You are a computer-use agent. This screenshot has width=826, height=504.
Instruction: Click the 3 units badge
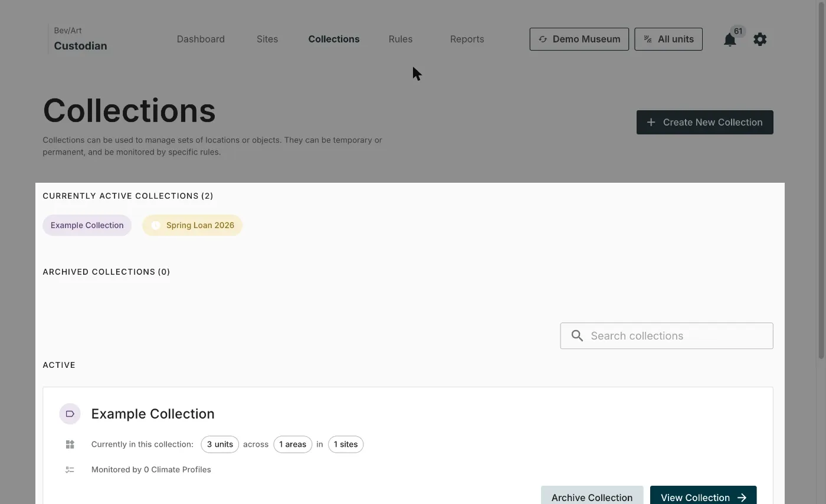(x=220, y=444)
